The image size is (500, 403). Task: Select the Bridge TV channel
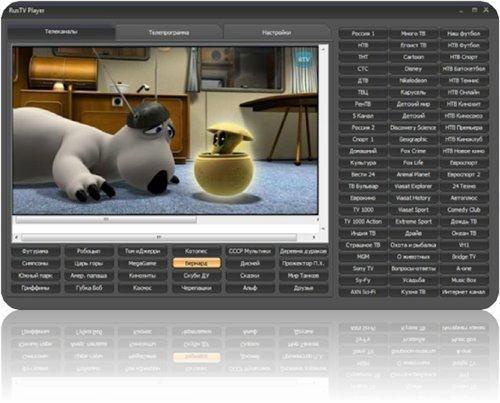point(464,257)
